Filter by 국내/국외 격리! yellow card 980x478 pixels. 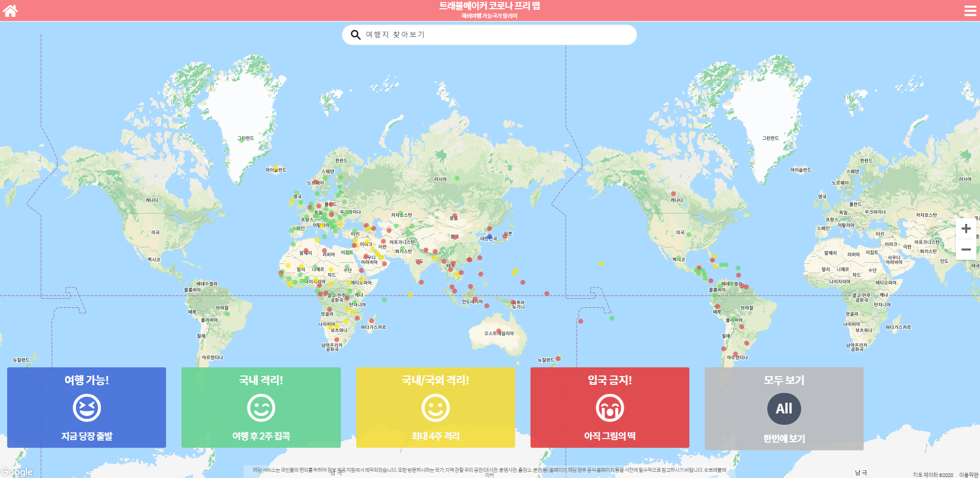tap(436, 407)
